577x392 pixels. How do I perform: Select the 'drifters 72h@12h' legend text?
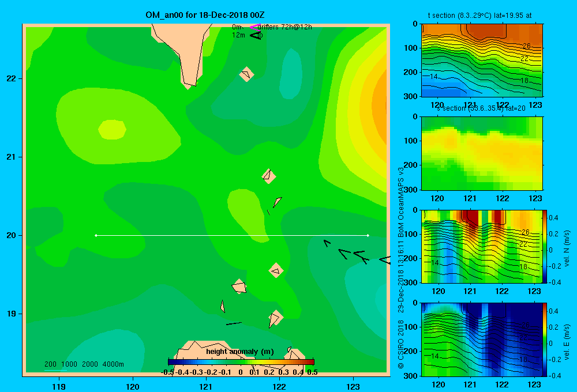click(x=284, y=27)
